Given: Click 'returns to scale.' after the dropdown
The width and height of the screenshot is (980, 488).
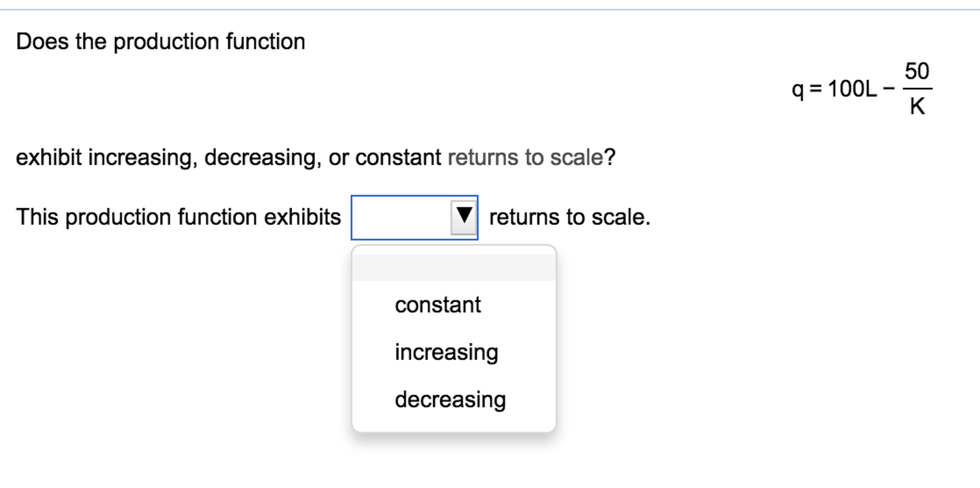Looking at the screenshot, I should 570,217.
